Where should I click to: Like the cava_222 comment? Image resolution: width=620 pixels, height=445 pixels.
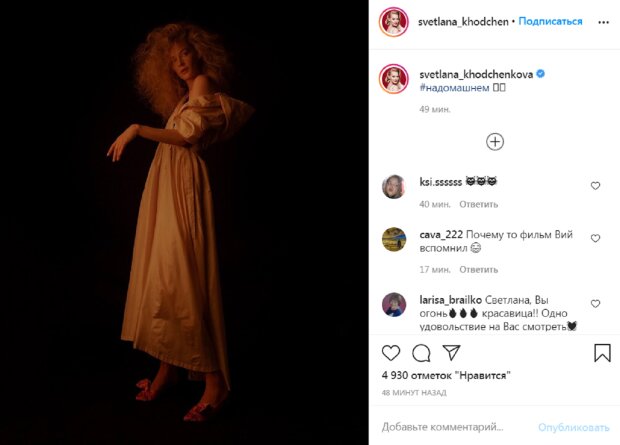coord(595,238)
